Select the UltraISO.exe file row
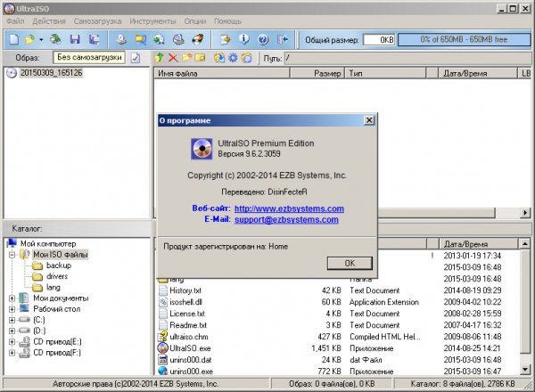535x392 pixels. point(338,348)
